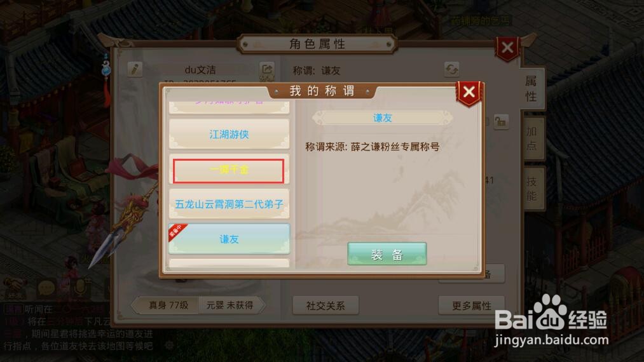Screen dimensions: 644x362
Task: Tap the handshake icon at bottom left
Action: coord(15,287)
